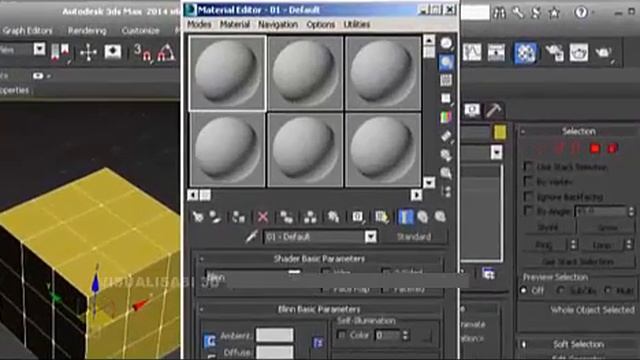Click Ring selection button
This screenshot has height=360, width=640.
point(544,245)
